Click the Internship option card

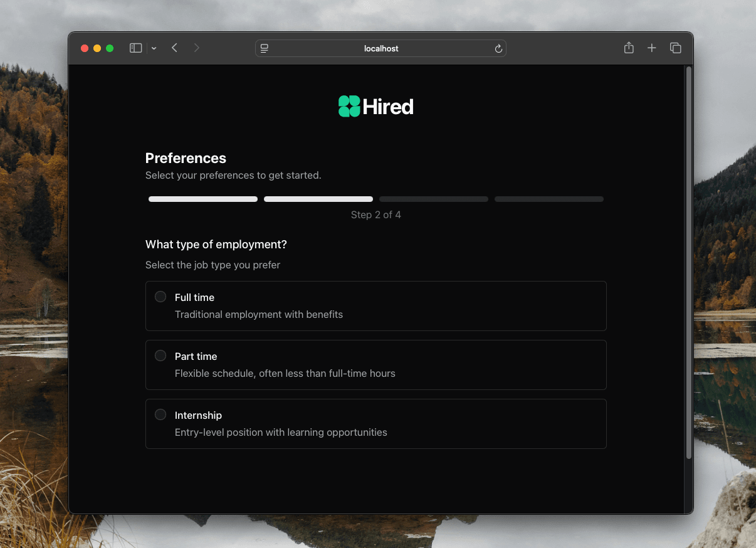[x=375, y=424]
